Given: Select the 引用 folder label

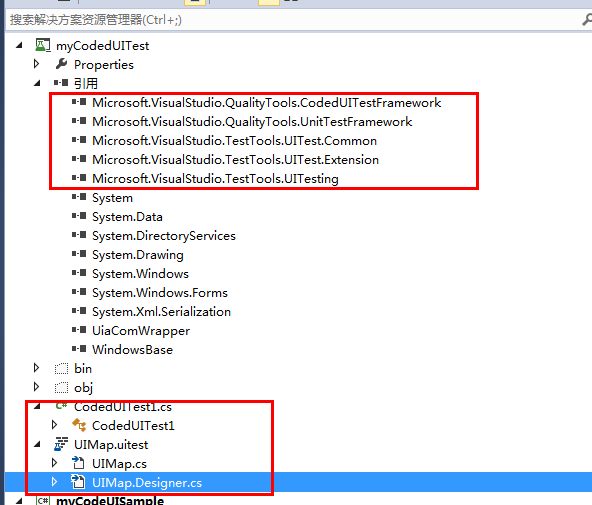Looking at the screenshot, I should (x=86, y=83).
